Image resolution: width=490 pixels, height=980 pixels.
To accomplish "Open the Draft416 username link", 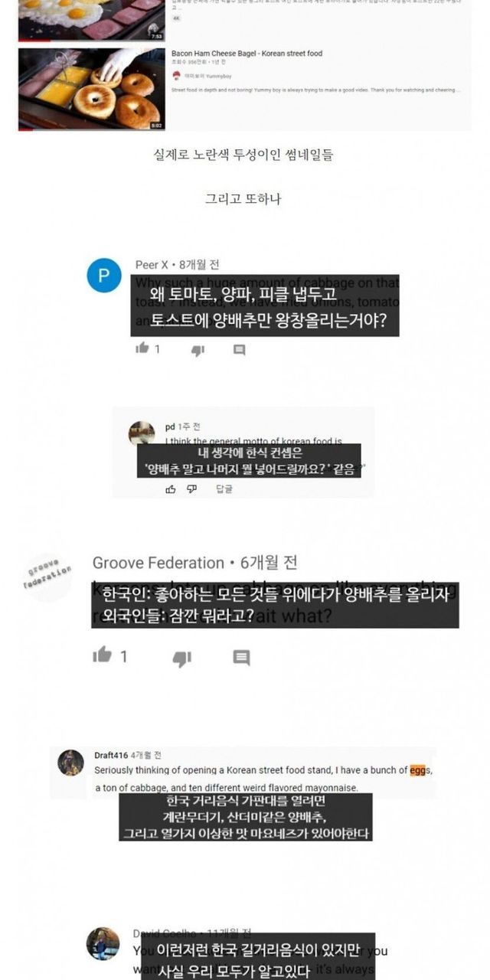I will coord(111,755).
